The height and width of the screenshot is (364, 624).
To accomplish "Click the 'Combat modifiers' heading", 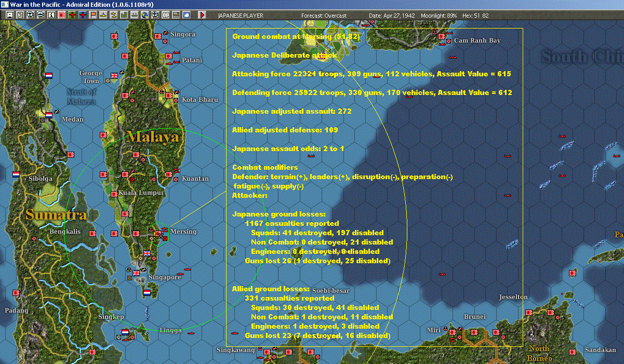I will pyautogui.click(x=265, y=168).
